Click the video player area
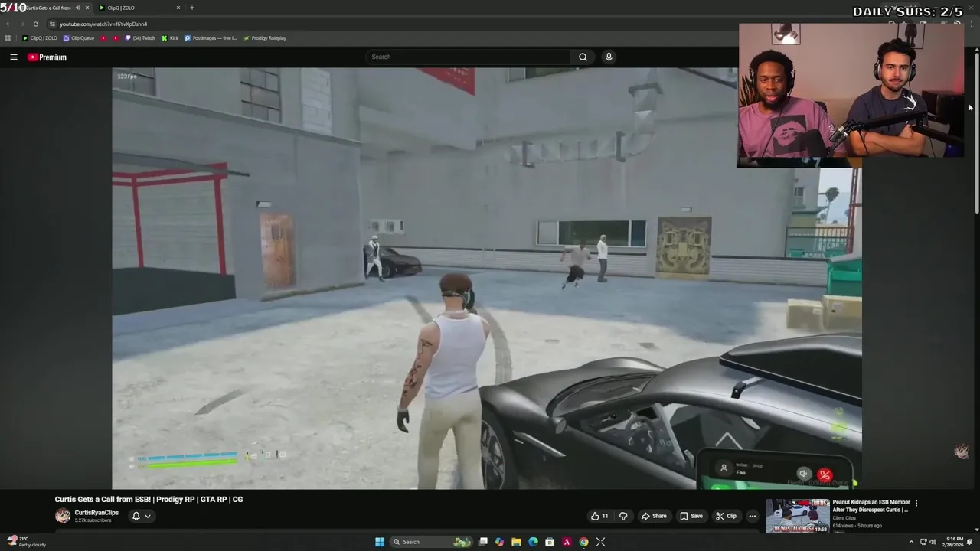980x551 pixels. click(486, 278)
